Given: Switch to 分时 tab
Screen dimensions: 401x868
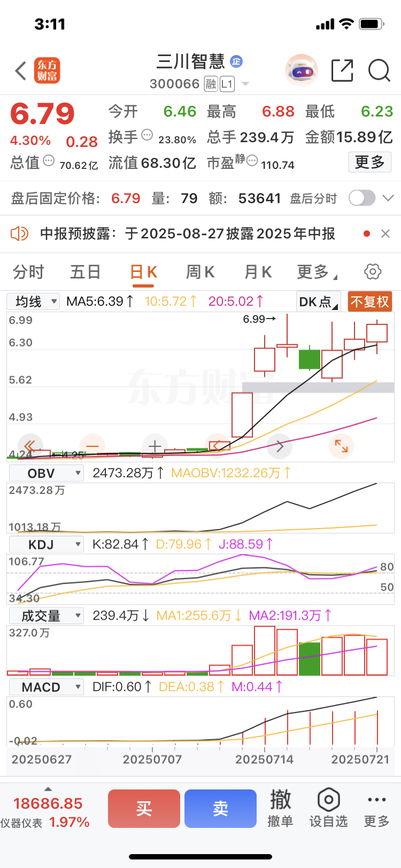Looking at the screenshot, I should tap(28, 272).
